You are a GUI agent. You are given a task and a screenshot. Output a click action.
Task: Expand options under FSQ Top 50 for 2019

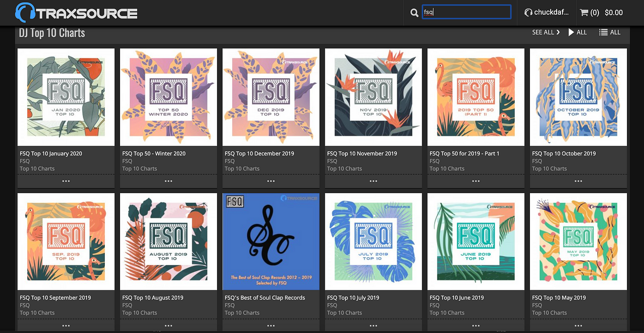coord(476,181)
